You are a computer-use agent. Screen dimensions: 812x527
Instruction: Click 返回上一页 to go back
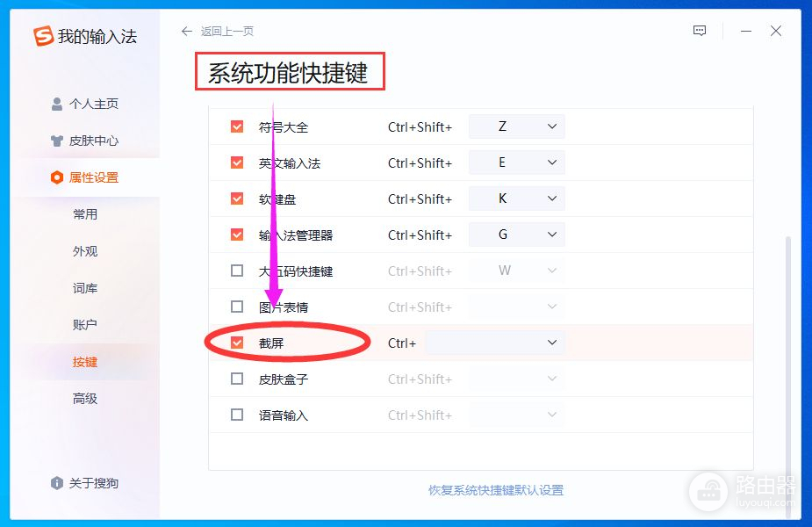point(226,31)
